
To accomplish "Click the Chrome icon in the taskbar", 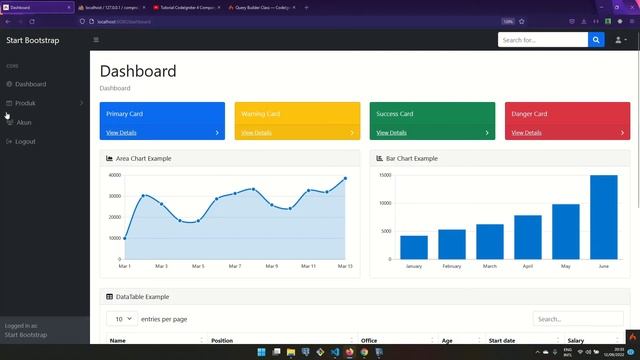I will coord(364,352).
